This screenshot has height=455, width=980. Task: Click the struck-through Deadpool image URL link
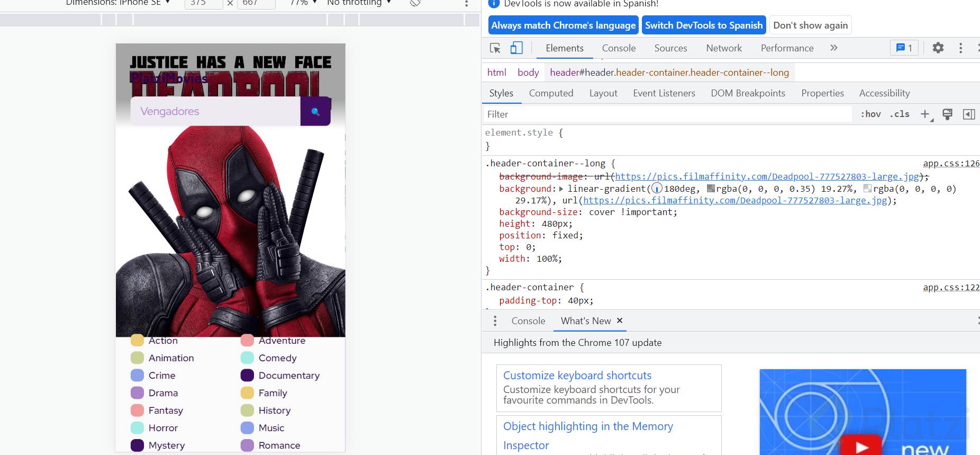coord(767,177)
